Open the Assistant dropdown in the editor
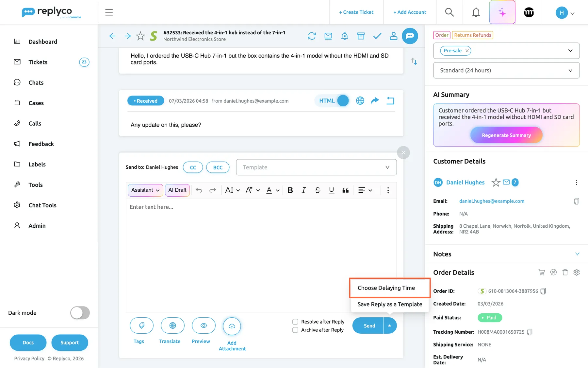This screenshot has height=368, width=588. point(145,190)
